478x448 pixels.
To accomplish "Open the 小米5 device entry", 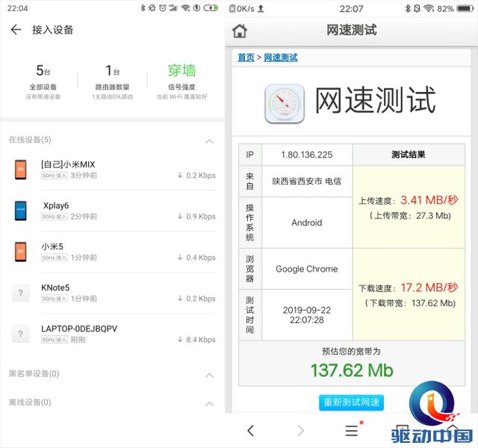I will click(113, 252).
